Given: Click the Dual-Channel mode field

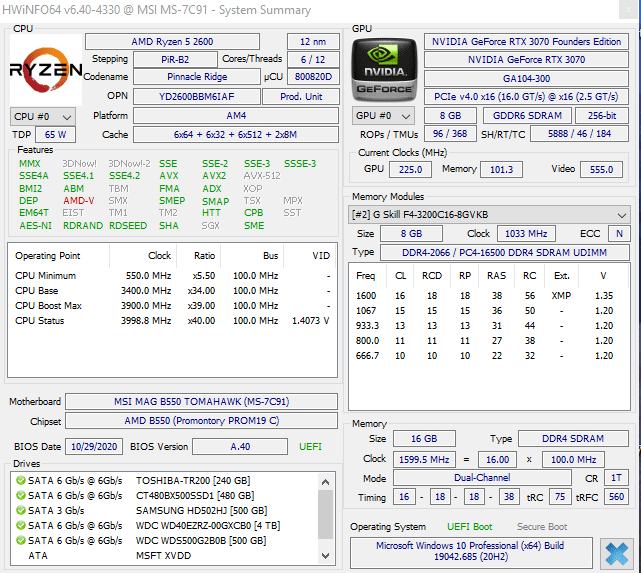Looking at the screenshot, I should click(482, 478).
